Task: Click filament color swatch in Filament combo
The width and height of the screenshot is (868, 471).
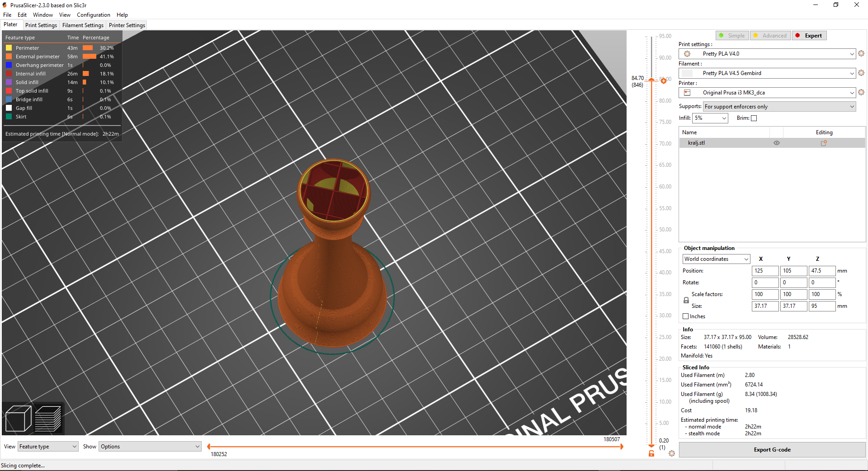Action: [687, 73]
